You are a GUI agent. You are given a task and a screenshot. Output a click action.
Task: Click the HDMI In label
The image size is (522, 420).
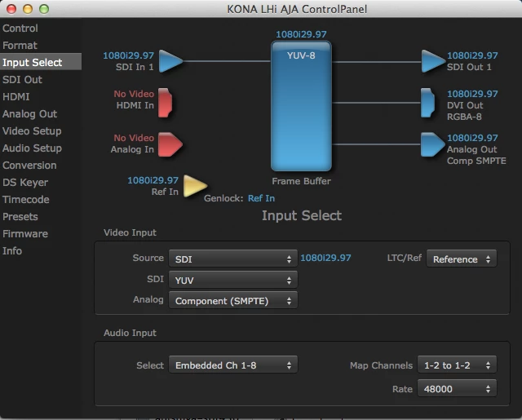[135, 105]
